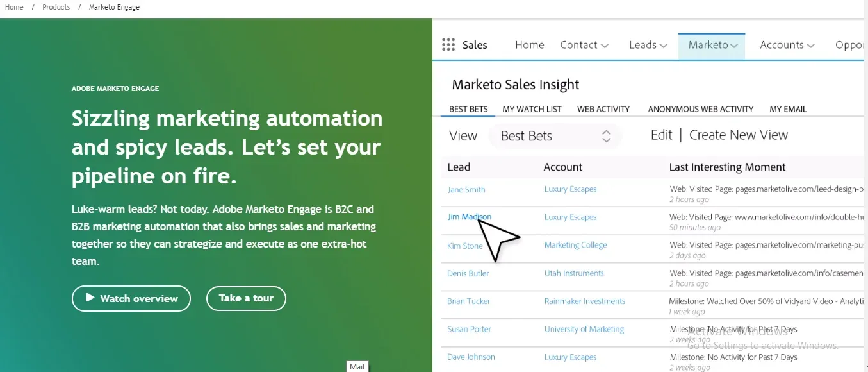868x372 pixels.
Task: Open Marketing College account link
Action: (575, 245)
